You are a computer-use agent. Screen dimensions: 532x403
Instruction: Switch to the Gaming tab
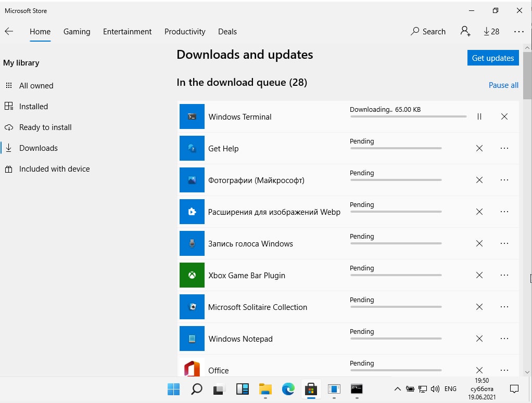tap(77, 32)
